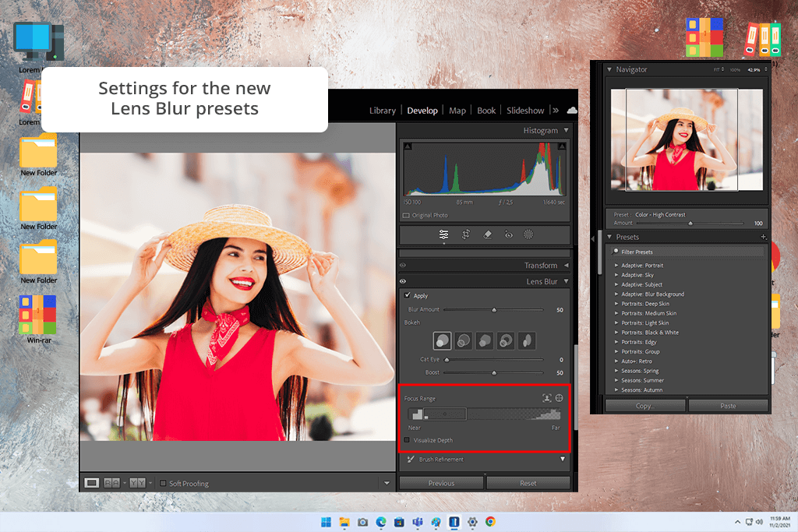Image resolution: width=798 pixels, height=532 pixels.
Task: Open taskbar Settings gear icon
Action: [x=472, y=522]
